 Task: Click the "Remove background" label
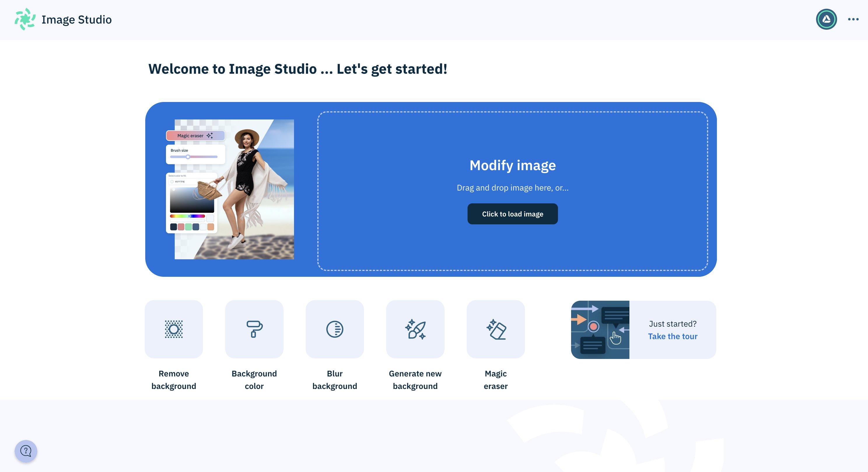174,380
